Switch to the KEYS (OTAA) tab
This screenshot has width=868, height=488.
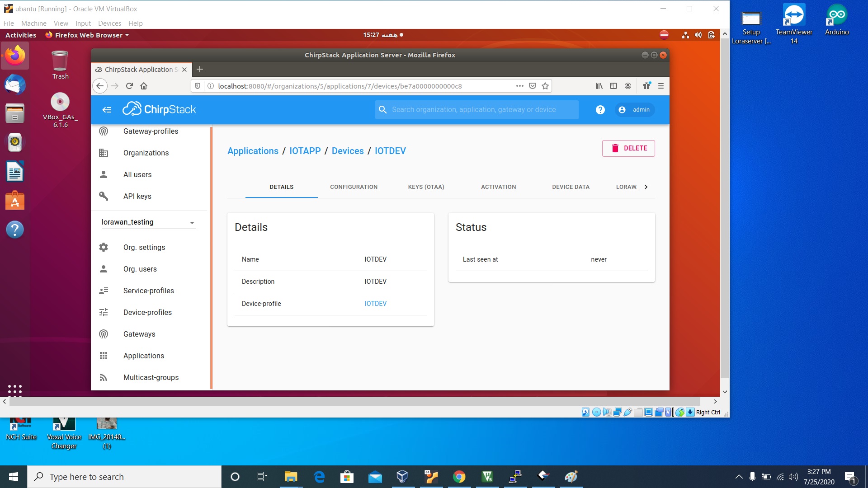click(x=425, y=187)
